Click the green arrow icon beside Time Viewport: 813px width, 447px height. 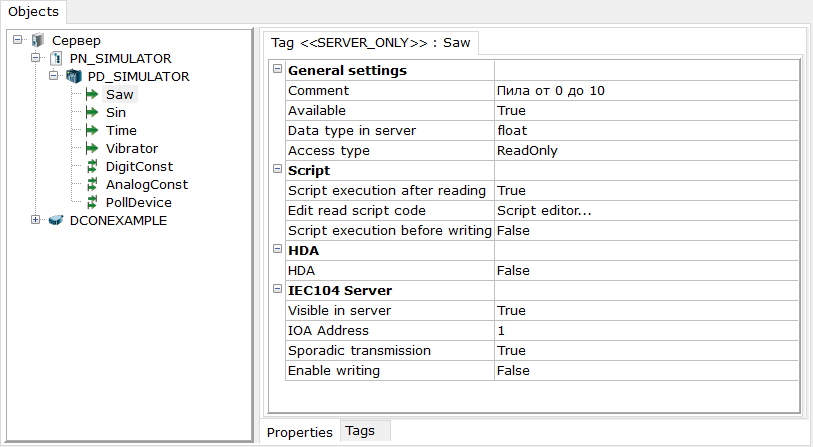[92, 130]
